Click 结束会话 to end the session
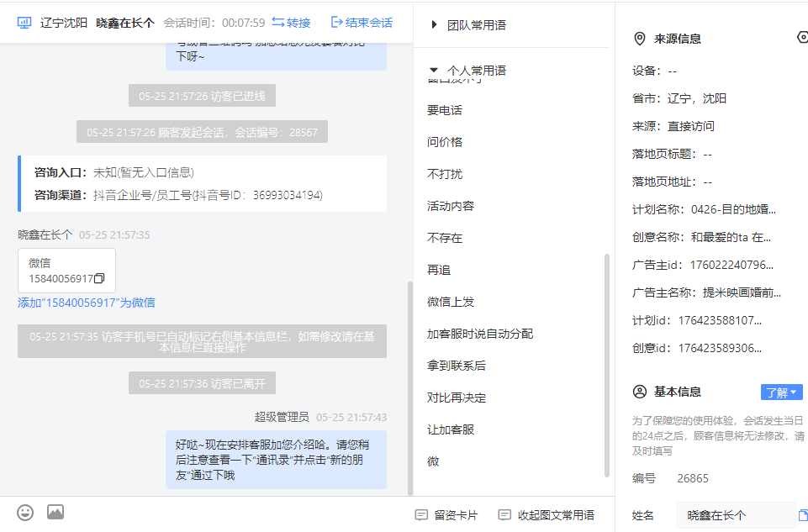808x532 pixels. 362,23
